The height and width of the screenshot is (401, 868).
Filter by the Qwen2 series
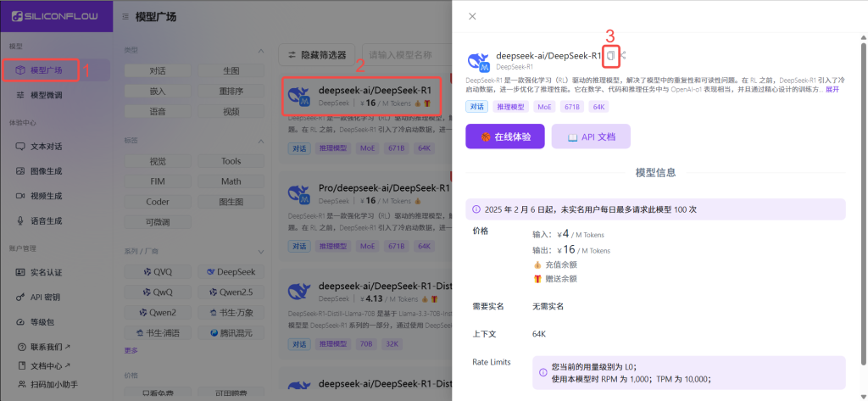coord(158,312)
